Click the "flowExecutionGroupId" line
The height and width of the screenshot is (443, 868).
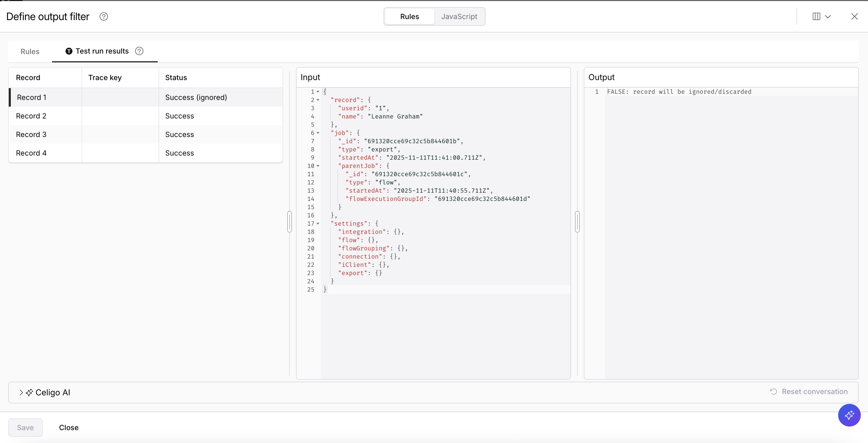tap(438, 199)
